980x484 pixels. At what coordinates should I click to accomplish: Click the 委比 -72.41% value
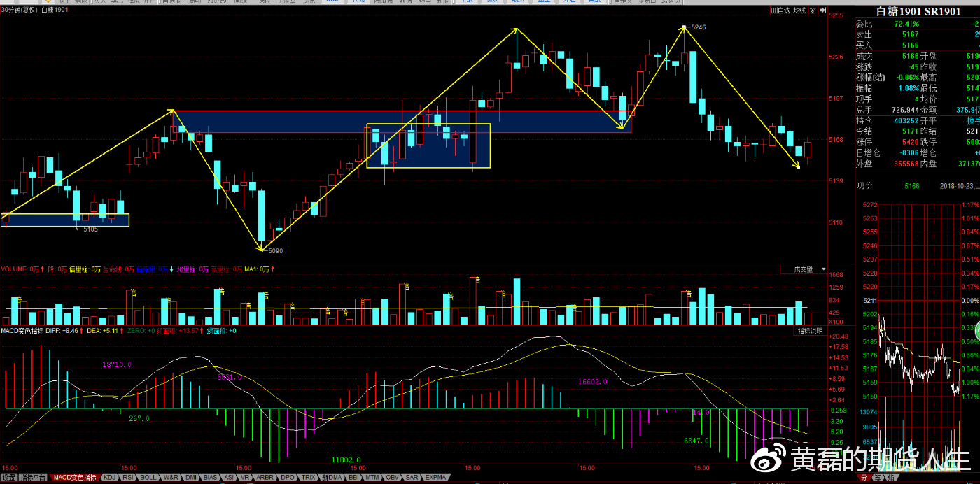(x=906, y=24)
